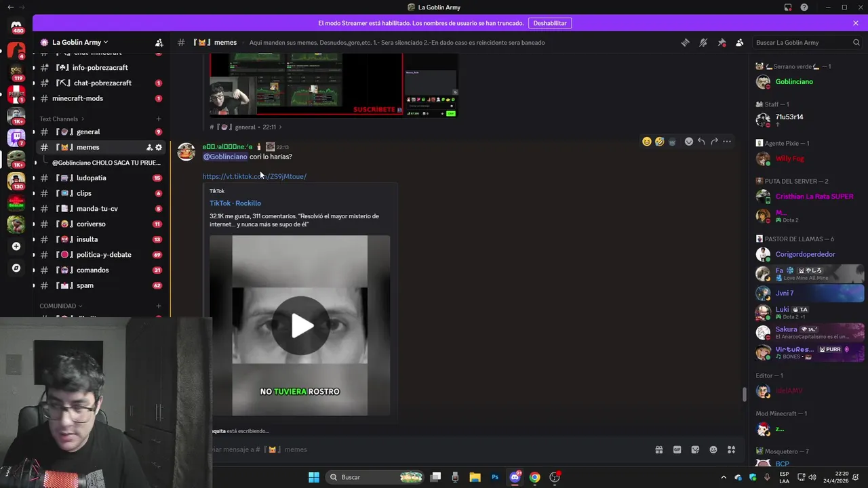The image size is (868, 488).
Task: Open the apps icon in message bar
Action: tap(732, 449)
